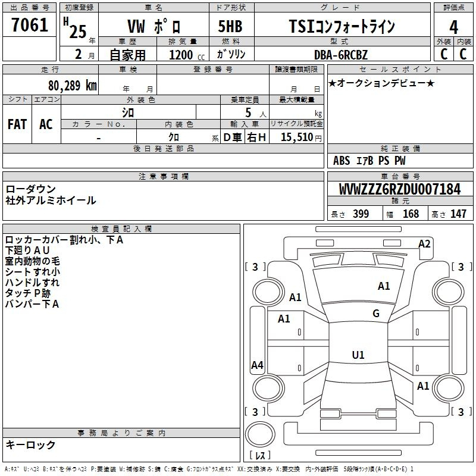
Task: Select the air conditioner value AC
Action: click(x=46, y=124)
